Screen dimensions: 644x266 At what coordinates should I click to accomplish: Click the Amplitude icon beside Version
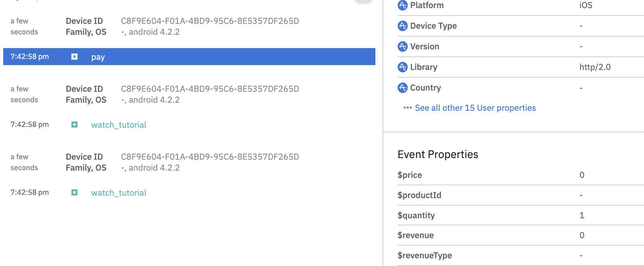(x=402, y=46)
